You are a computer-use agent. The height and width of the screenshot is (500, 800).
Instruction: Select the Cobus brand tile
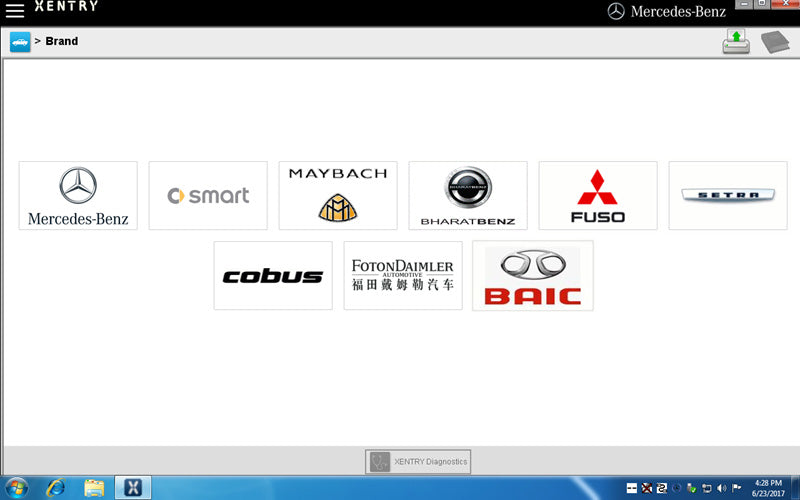273,276
